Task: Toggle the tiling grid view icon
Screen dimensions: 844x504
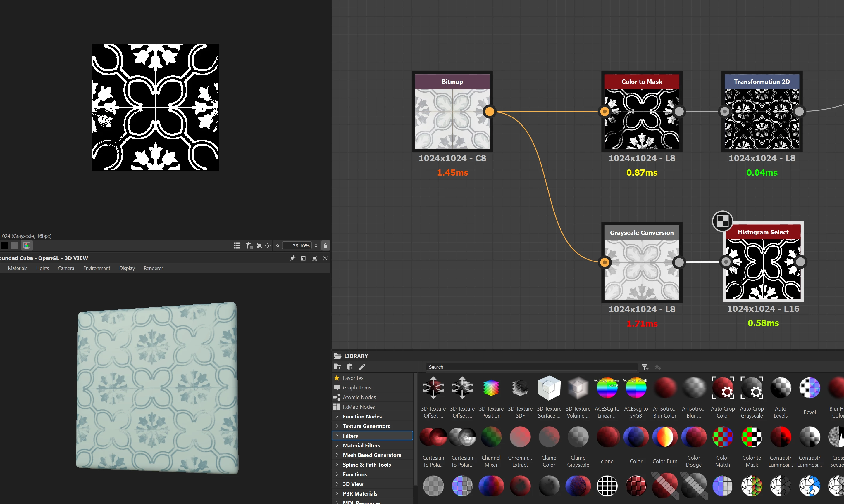Action: click(x=237, y=245)
